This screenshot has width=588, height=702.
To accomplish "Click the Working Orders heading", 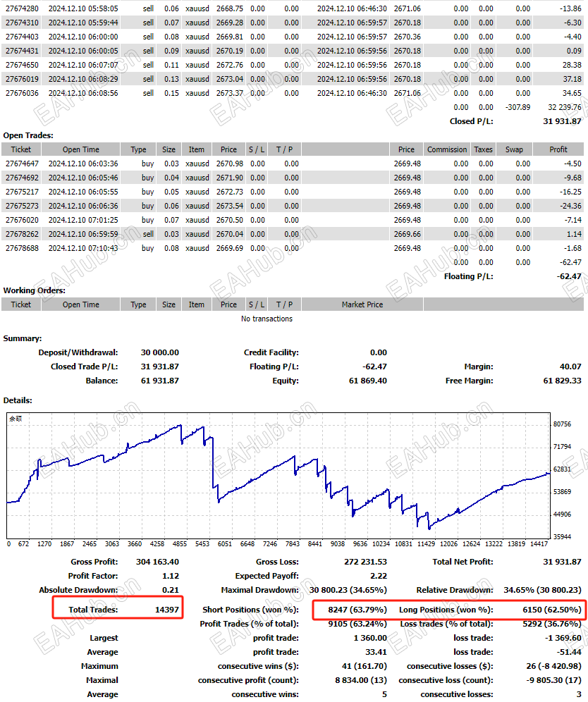I will tap(34, 290).
